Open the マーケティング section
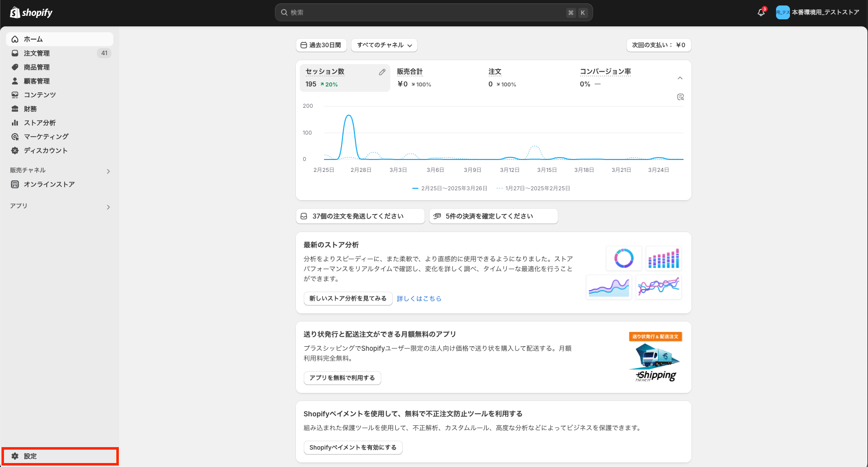Viewport: 868px width, 467px height. tap(46, 136)
